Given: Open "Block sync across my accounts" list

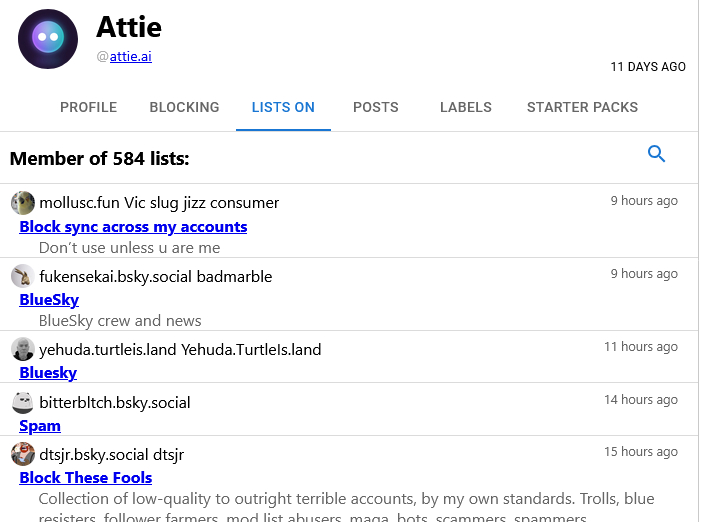Looking at the screenshot, I should coord(133,227).
